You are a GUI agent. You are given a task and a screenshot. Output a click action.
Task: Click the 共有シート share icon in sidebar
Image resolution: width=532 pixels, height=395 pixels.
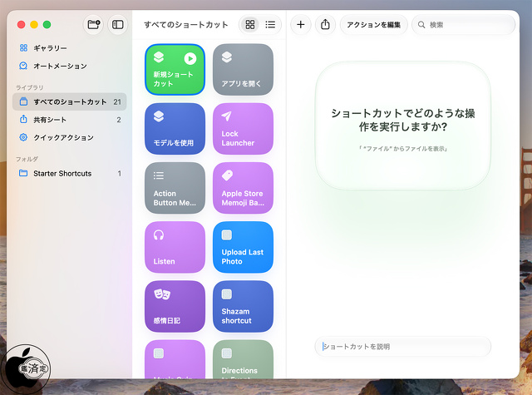click(23, 119)
